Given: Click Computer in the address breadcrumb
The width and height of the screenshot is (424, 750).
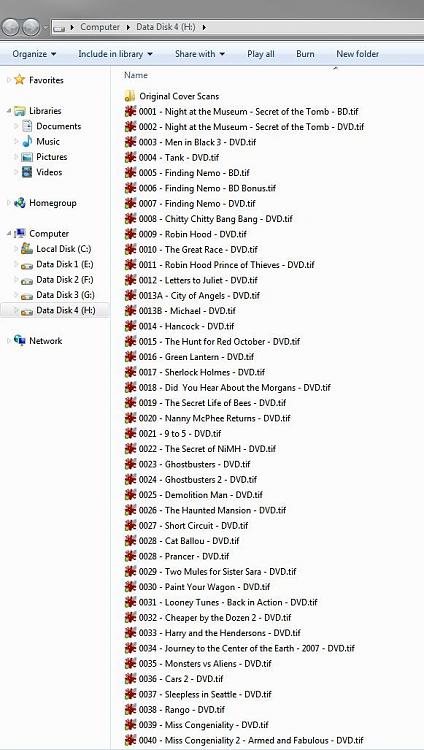Looking at the screenshot, I should click(100, 27).
